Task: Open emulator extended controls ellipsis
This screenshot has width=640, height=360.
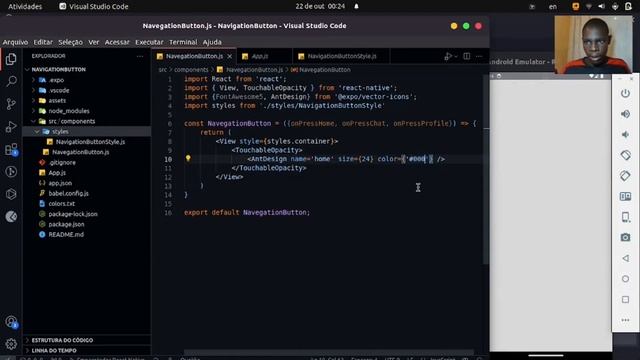Action: (625, 320)
